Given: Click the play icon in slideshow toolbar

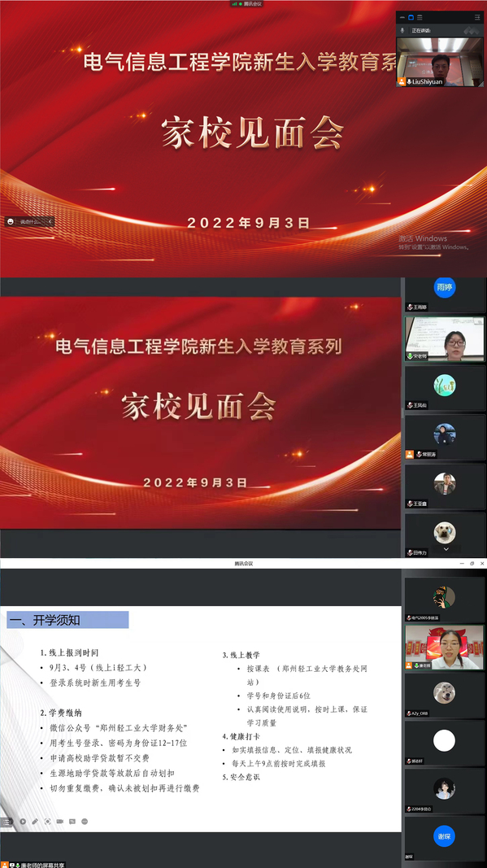Looking at the screenshot, I should (23, 822).
